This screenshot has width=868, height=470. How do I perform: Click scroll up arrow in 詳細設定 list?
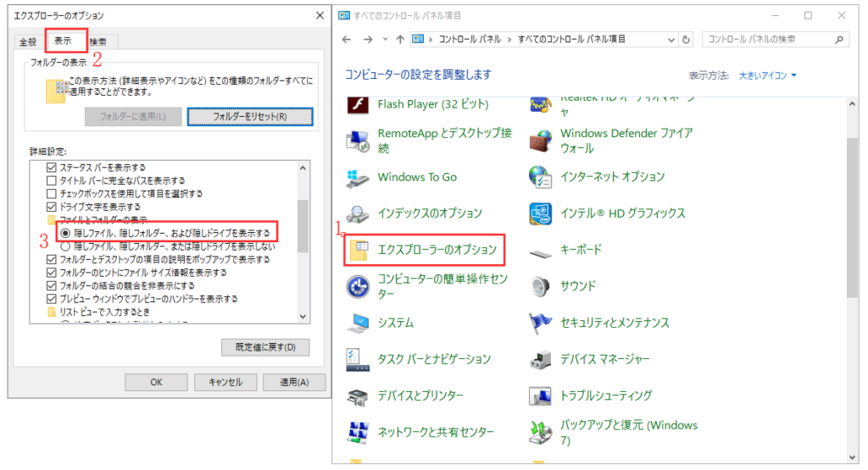point(303,168)
